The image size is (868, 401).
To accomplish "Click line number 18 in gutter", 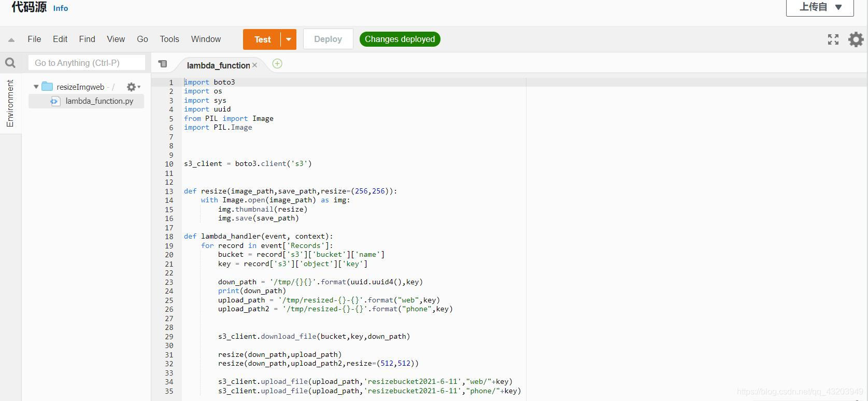I will pyautogui.click(x=169, y=237).
